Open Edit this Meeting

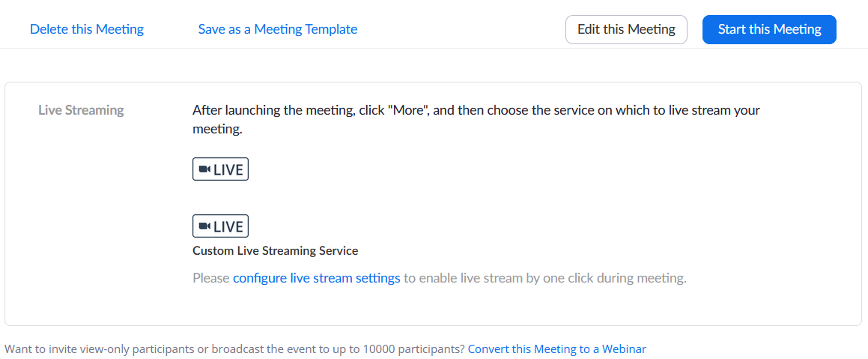(x=626, y=29)
